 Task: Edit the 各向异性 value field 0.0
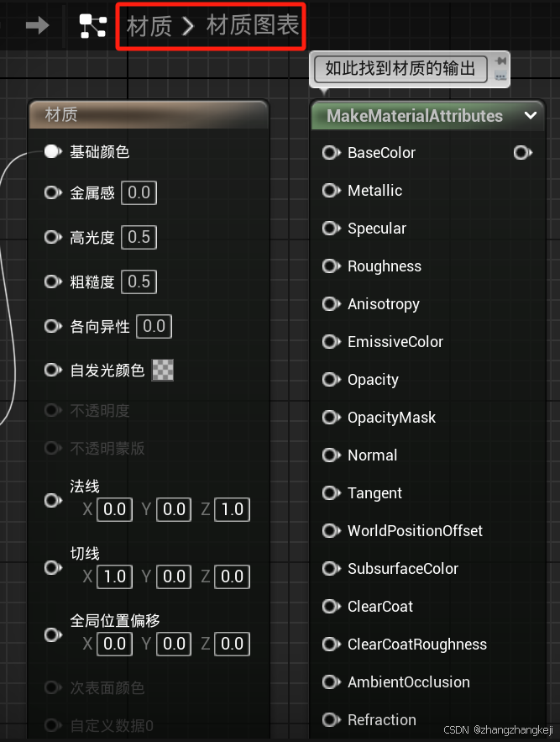(x=154, y=327)
